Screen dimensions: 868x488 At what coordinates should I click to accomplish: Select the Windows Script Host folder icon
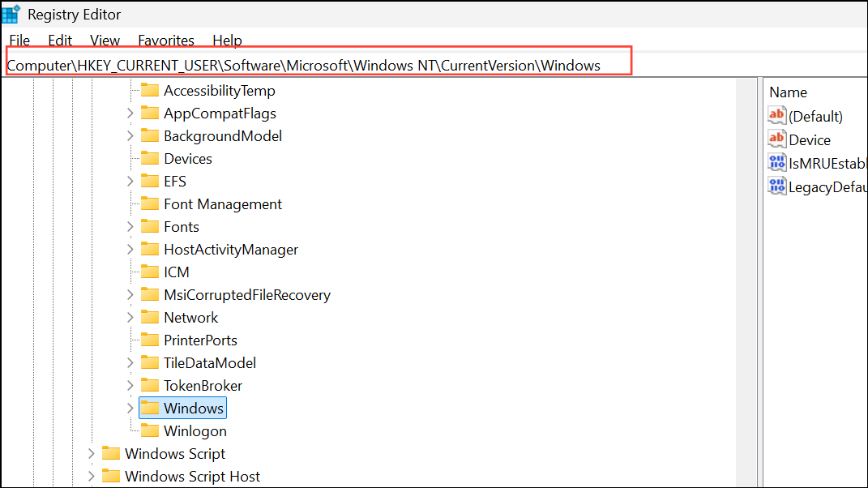click(111, 476)
